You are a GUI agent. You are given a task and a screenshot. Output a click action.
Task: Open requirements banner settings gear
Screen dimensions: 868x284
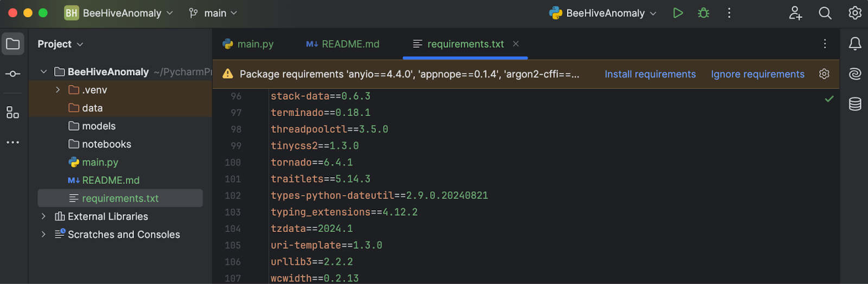tap(824, 74)
